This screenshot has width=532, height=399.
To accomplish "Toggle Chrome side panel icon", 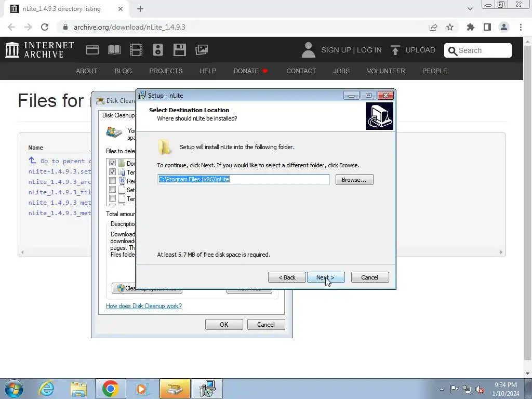I will pos(487,27).
